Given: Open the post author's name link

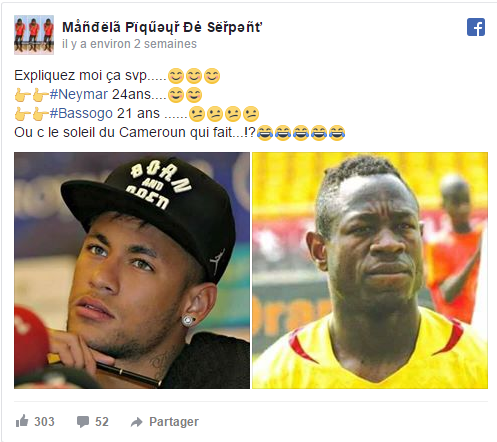Looking at the screenshot, I should pos(162,27).
